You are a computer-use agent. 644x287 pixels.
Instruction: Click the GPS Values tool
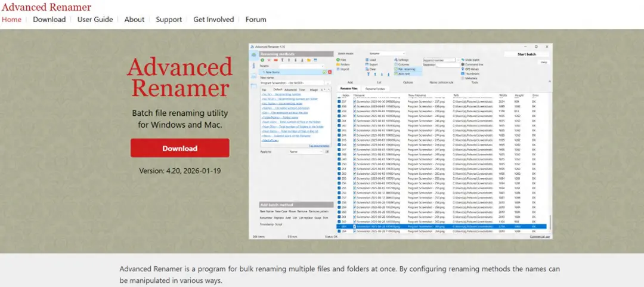click(x=470, y=69)
